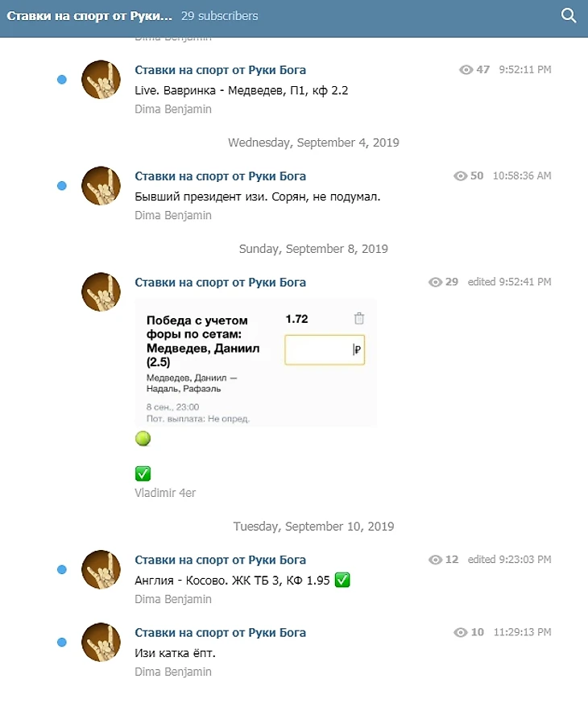Click the edited 9:23:03 PM timestamp
Viewport: 588px width, 707px height.
pyautogui.click(x=509, y=559)
